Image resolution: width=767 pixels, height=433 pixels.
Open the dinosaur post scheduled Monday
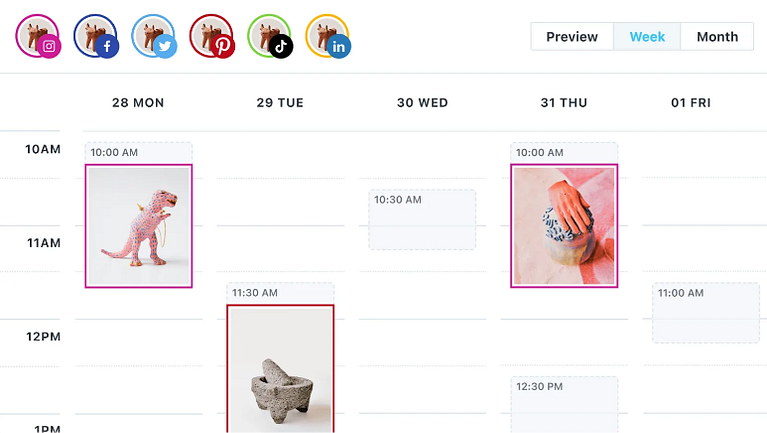(138, 226)
